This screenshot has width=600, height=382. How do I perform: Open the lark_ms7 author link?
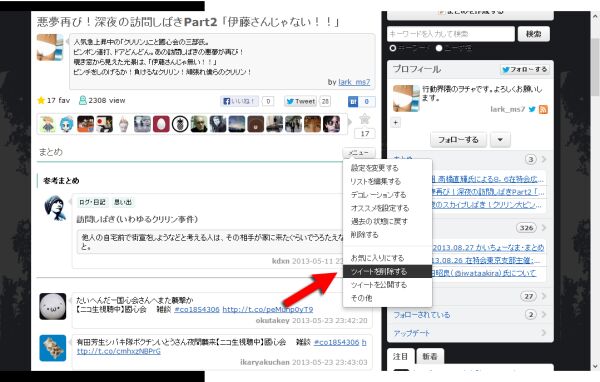click(354, 82)
